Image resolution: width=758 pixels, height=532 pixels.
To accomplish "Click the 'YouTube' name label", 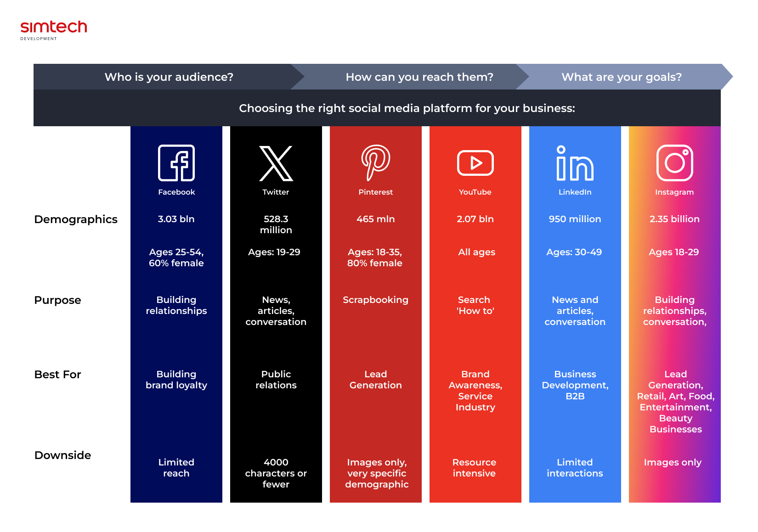I will click(475, 192).
